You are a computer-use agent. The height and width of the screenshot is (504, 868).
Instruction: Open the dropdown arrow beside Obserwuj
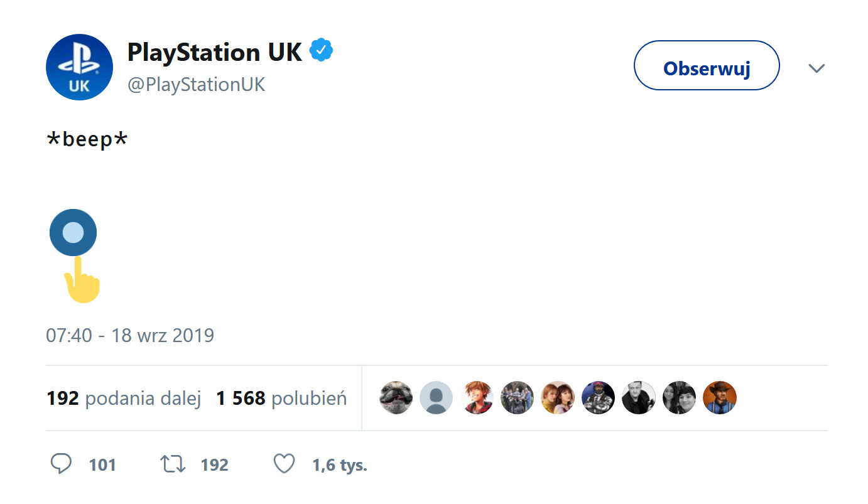(x=816, y=68)
